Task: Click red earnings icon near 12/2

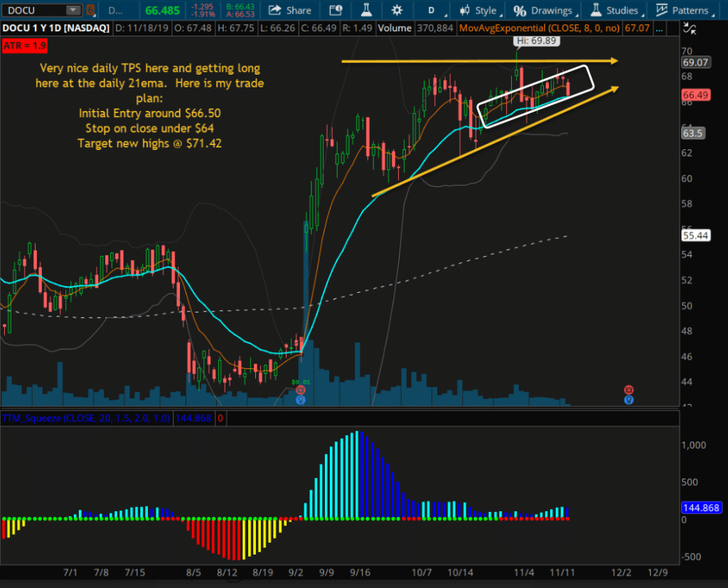Action: coord(628,390)
